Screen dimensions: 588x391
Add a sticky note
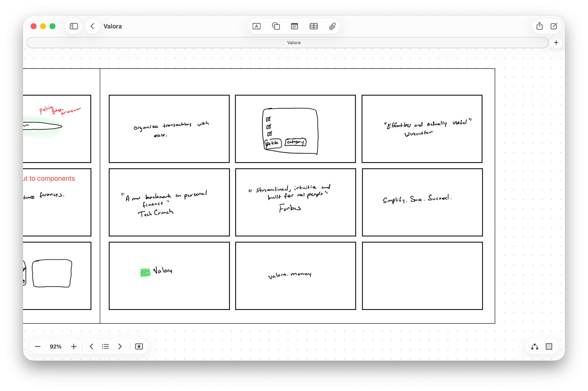pyautogui.click(x=294, y=26)
